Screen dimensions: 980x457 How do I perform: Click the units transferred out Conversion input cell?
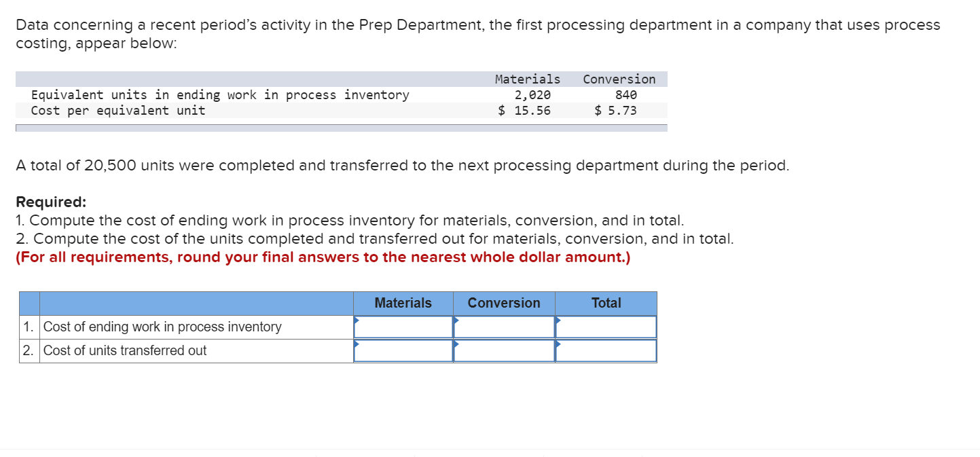click(505, 350)
